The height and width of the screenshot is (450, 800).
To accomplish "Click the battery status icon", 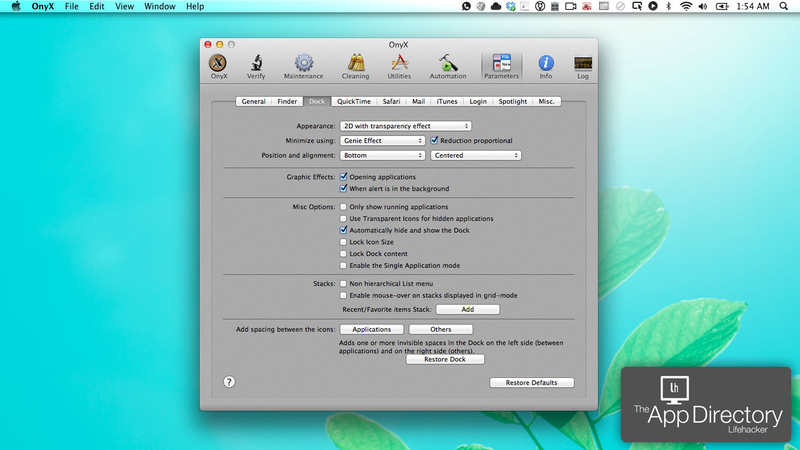I will tap(722, 6).
